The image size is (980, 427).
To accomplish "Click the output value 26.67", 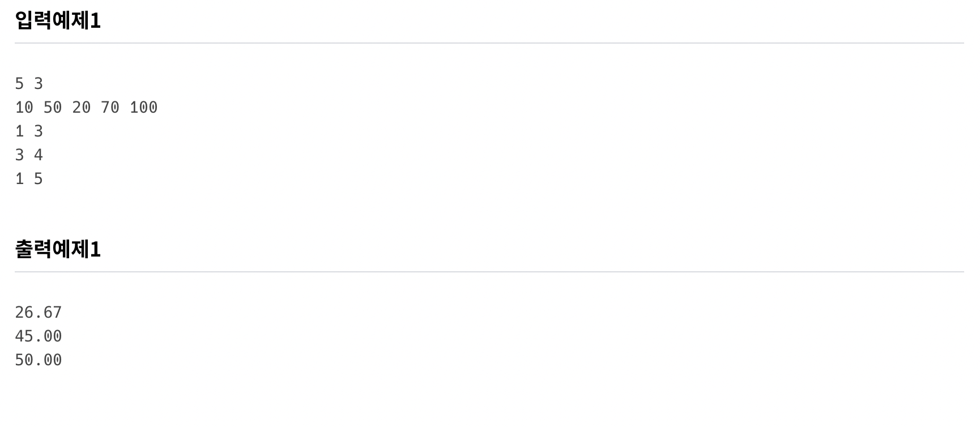I will (x=39, y=313).
